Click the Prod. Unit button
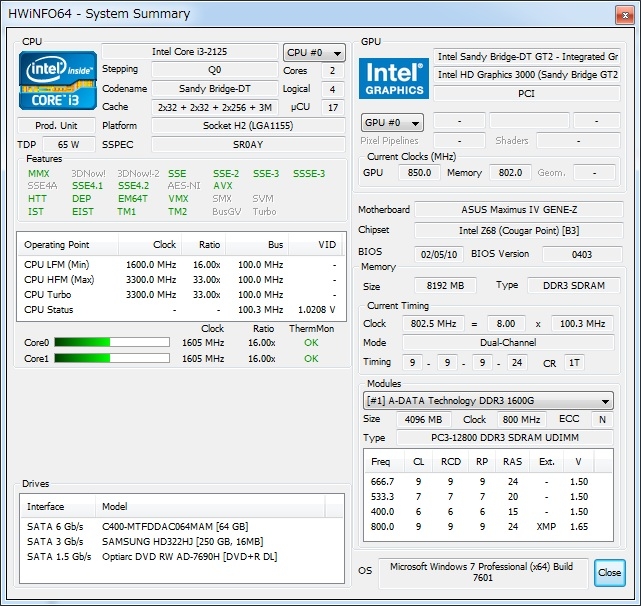The image size is (641, 606). point(56,126)
